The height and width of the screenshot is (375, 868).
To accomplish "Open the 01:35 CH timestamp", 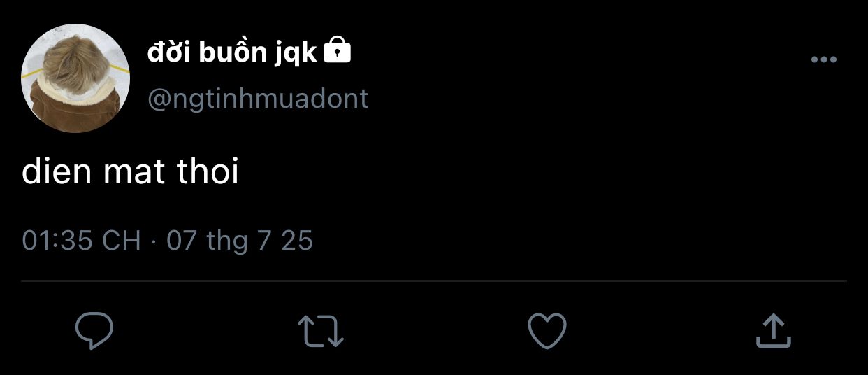I will tap(81, 241).
